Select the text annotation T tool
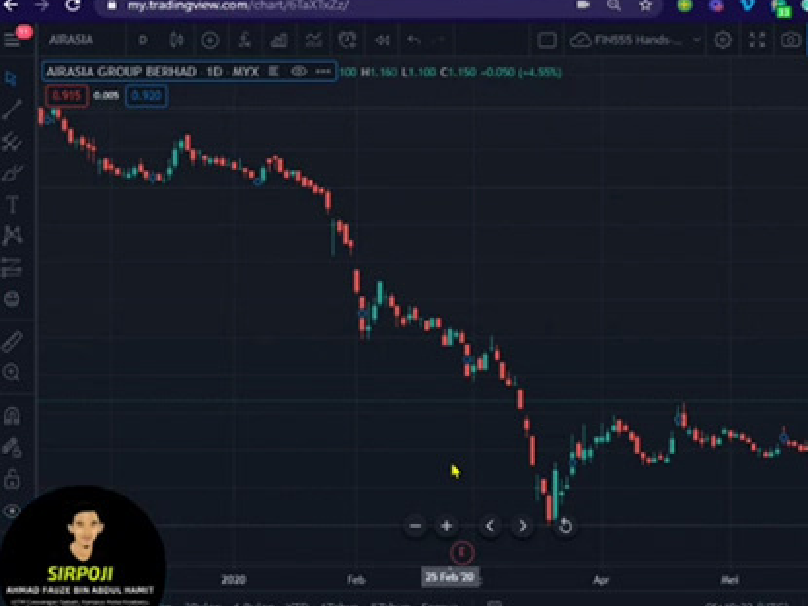Viewport: 808px width, 606px height. tap(11, 204)
